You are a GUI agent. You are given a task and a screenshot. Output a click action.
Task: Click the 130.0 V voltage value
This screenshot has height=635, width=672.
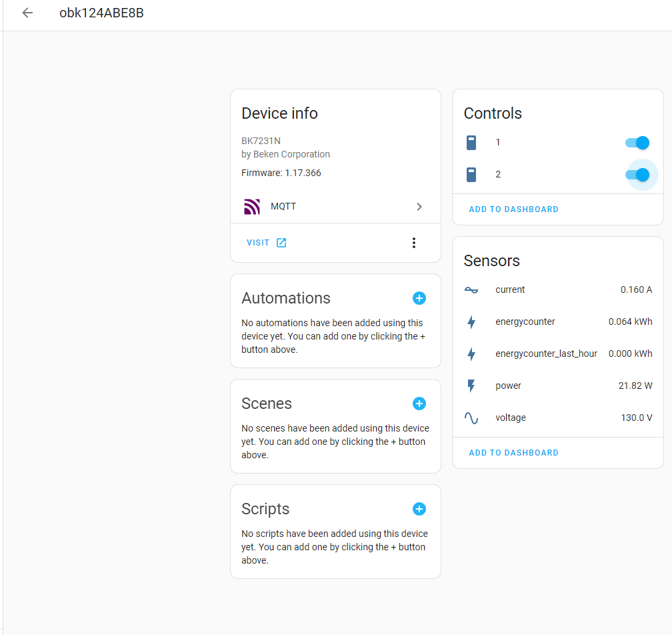tap(637, 418)
